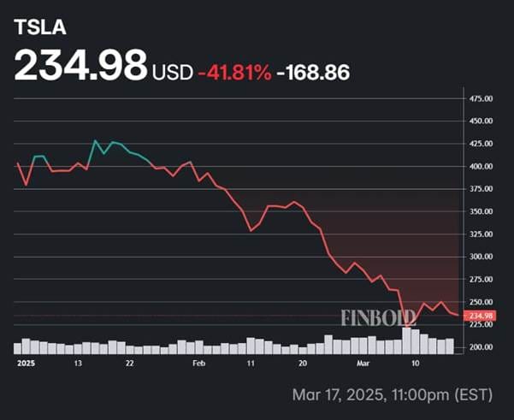Click the 2025 date axis label

(25, 364)
